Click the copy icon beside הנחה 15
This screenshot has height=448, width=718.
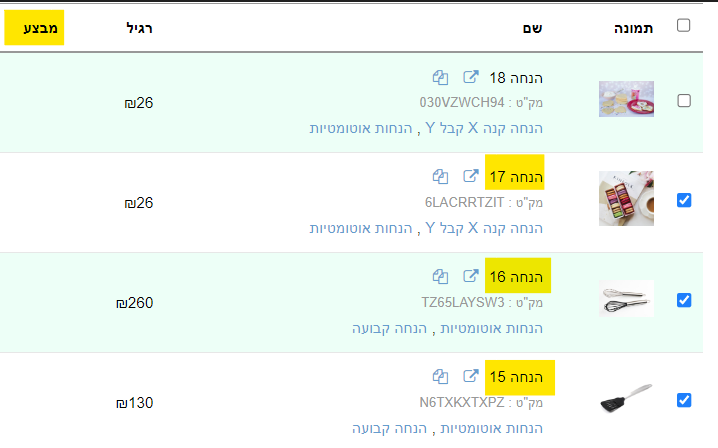pos(440,376)
